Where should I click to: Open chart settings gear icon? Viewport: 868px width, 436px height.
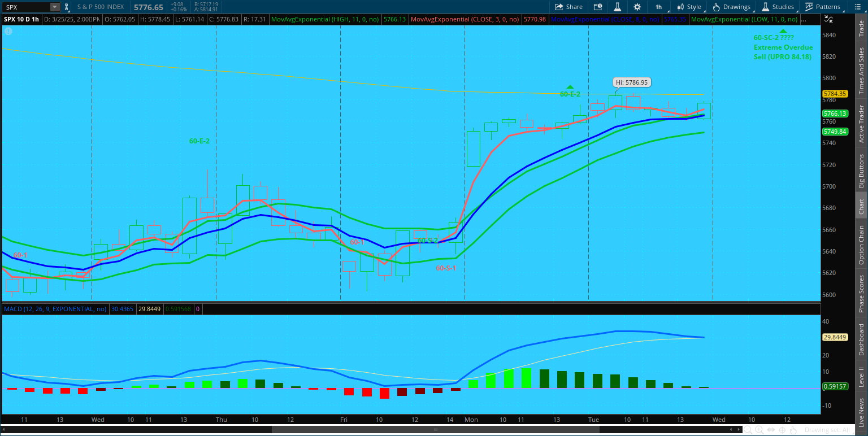pos(637,7)
